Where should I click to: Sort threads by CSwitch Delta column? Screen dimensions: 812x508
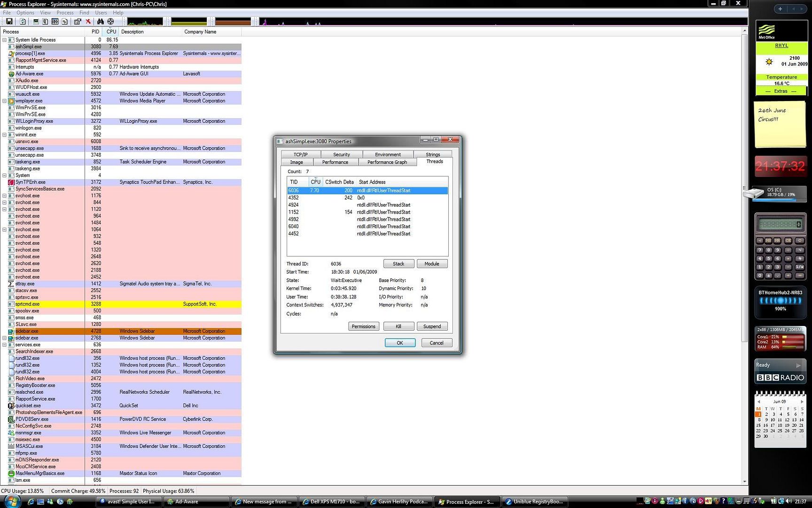click(x=339, y=182)
